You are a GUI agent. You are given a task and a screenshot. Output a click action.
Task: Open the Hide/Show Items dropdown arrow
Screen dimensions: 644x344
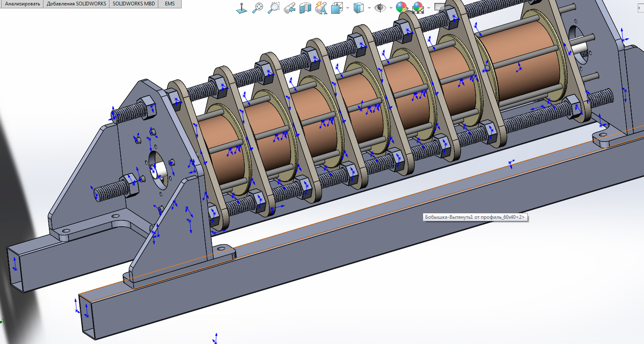click(x=390, y=8)
